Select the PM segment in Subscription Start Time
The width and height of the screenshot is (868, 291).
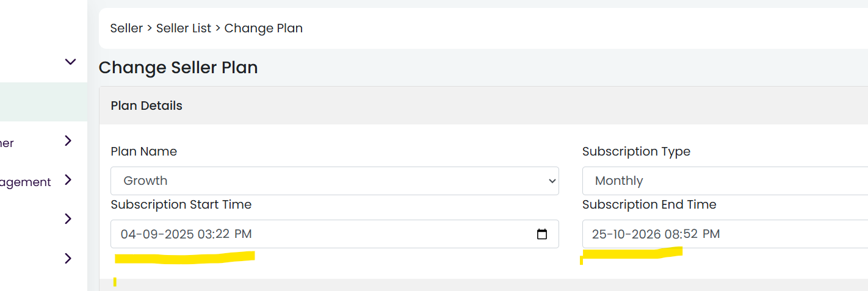click(242, 234)
